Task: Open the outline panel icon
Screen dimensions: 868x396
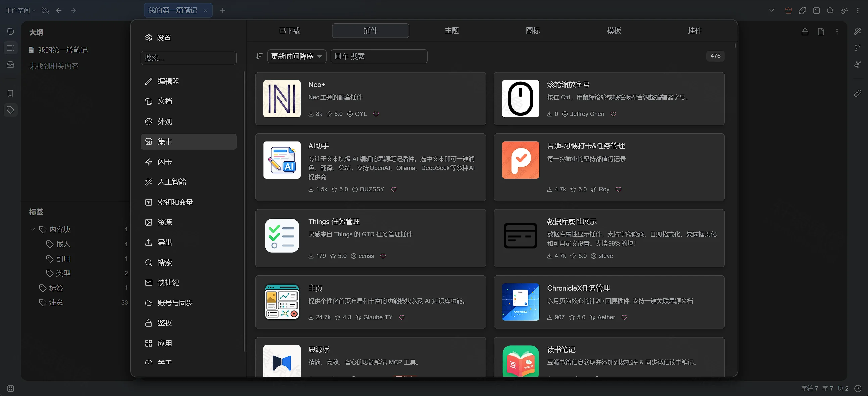Action: (x=10, y=48)
